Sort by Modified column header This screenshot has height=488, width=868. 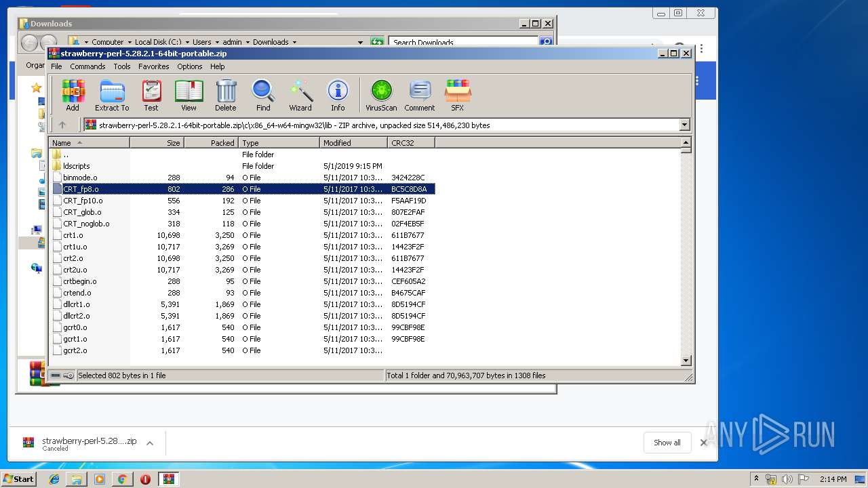(353, 143)
